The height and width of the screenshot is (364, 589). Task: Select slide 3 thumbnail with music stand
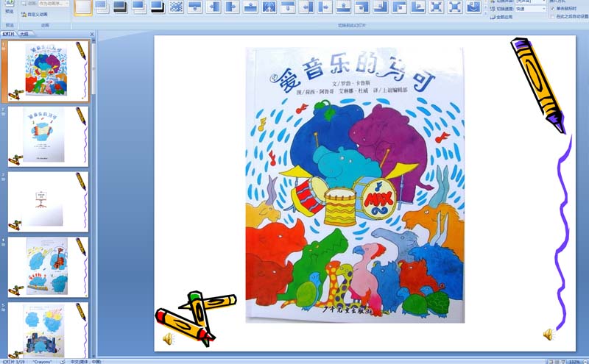coord(48,202)
